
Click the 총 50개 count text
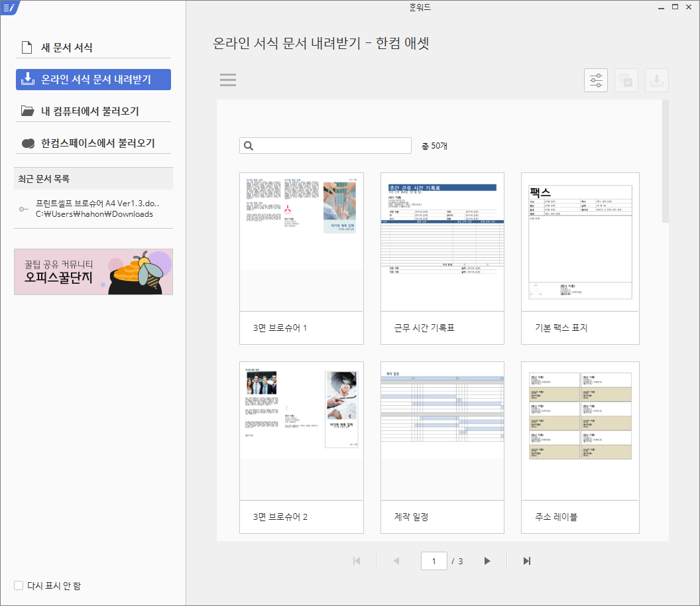click(x=434, y=146)
